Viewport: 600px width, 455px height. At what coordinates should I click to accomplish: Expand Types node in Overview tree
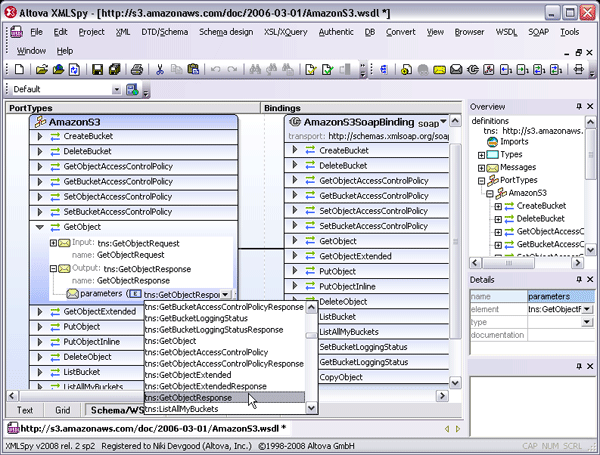481,155
